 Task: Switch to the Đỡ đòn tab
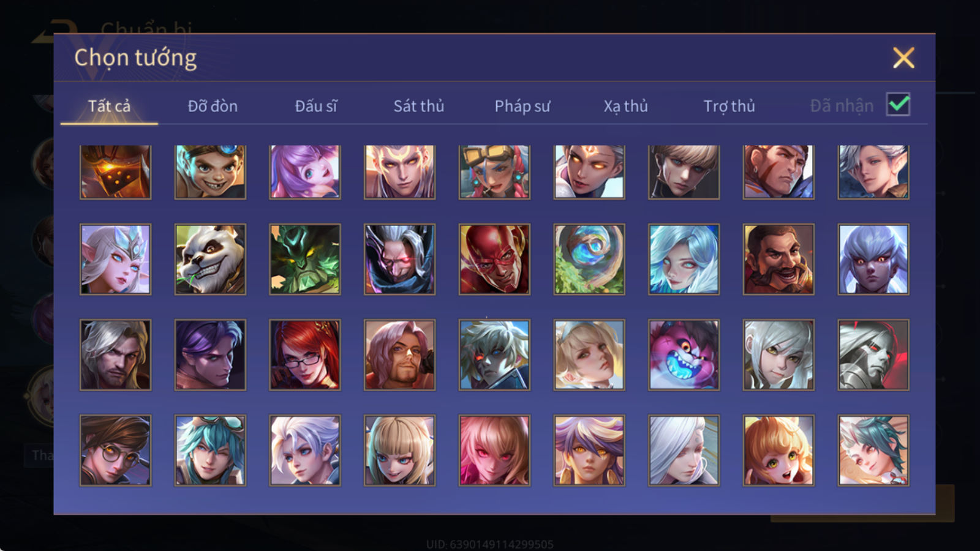tap(213, 106)
